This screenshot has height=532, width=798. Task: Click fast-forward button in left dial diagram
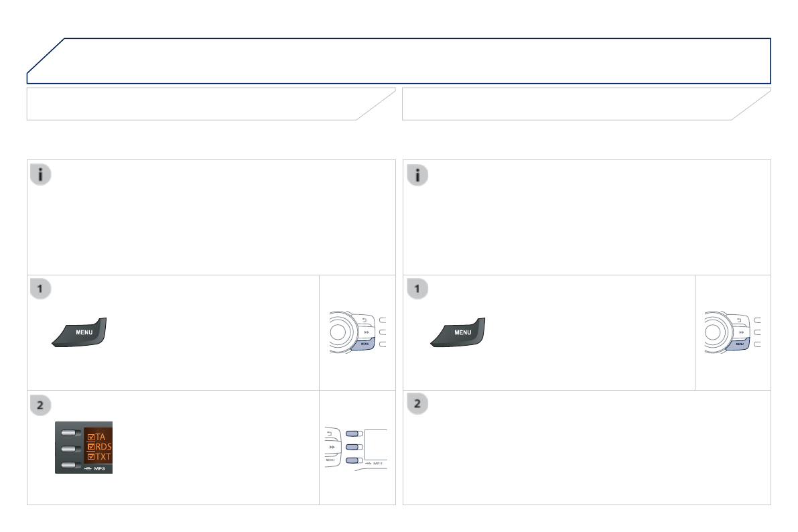(x=366, y=332)
